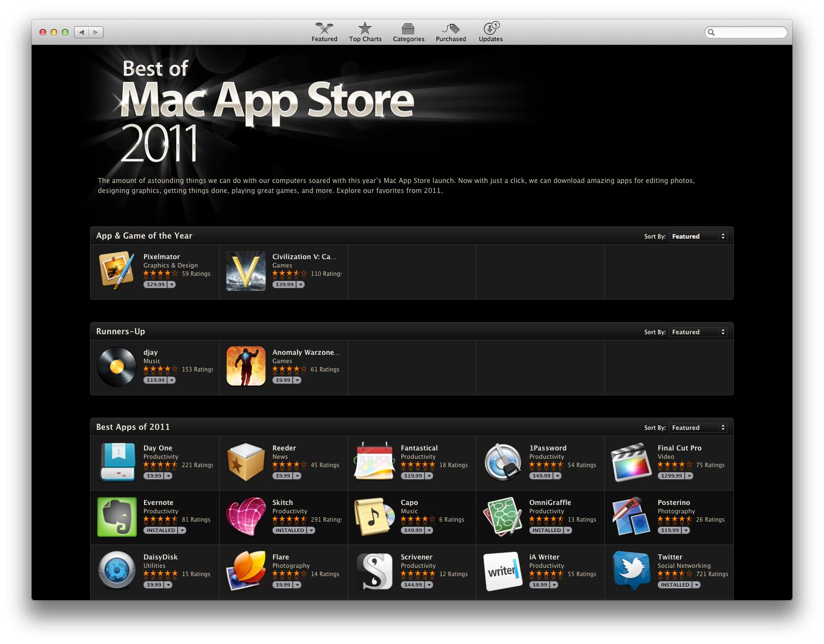Screen dimensions: 824x644
Task: Buy Pixelmator for $29.99
Action: (156, 285)
